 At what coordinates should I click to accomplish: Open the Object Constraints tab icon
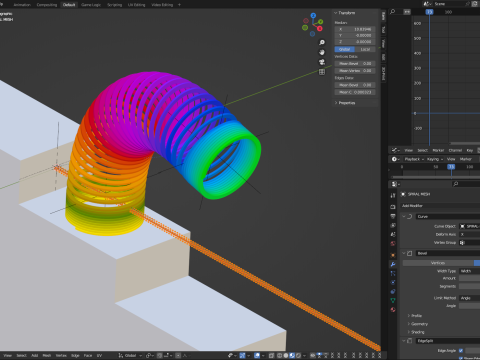[393, 291]
